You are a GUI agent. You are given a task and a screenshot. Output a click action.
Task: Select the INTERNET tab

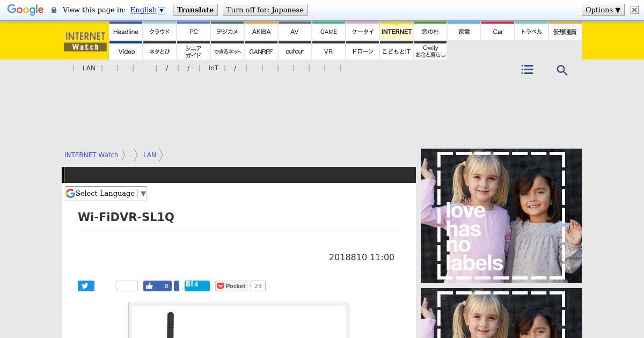396,31
